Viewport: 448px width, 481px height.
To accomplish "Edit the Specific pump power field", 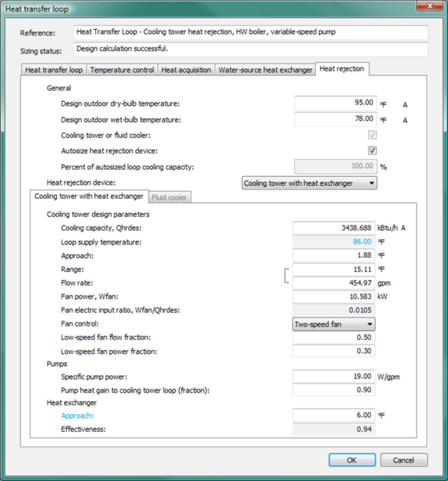I will point(334,376).
